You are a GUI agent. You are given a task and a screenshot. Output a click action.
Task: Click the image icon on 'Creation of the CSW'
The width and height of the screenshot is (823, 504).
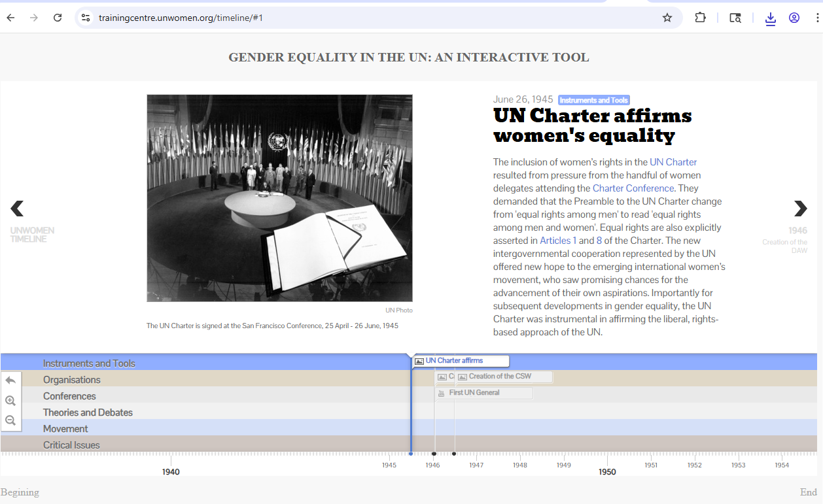pyautogui.click(x=462, y=377)
